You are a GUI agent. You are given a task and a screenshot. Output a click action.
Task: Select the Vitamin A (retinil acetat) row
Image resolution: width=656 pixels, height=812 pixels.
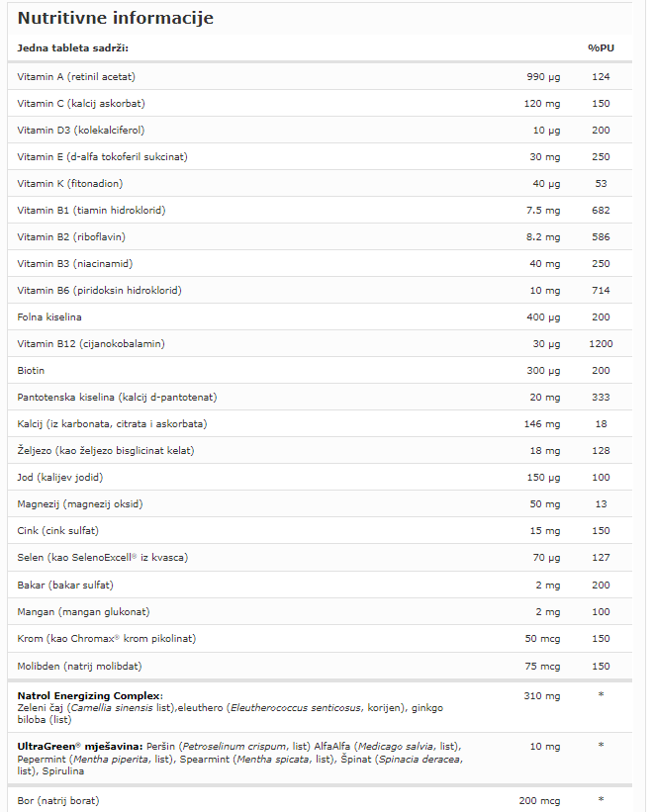[320, 76]
